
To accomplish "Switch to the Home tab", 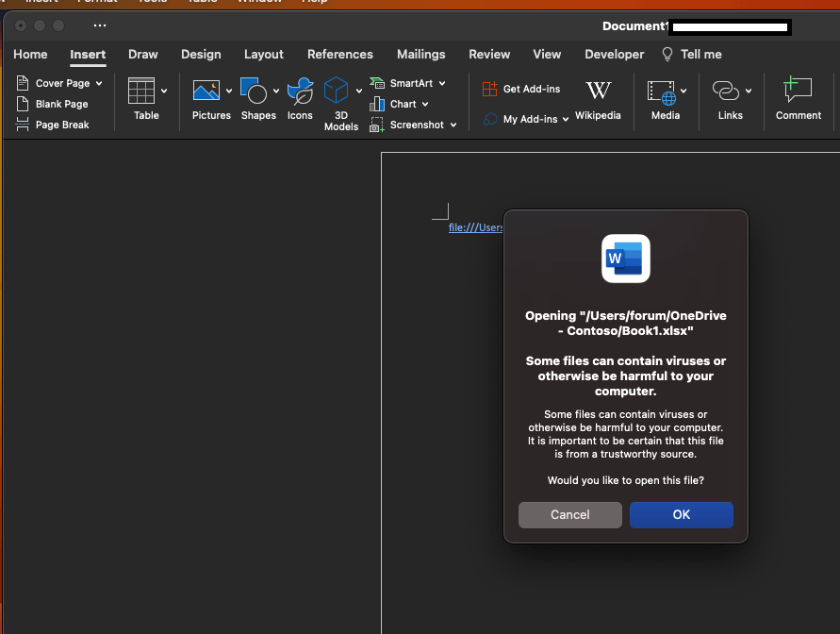I will pos(30,54).
